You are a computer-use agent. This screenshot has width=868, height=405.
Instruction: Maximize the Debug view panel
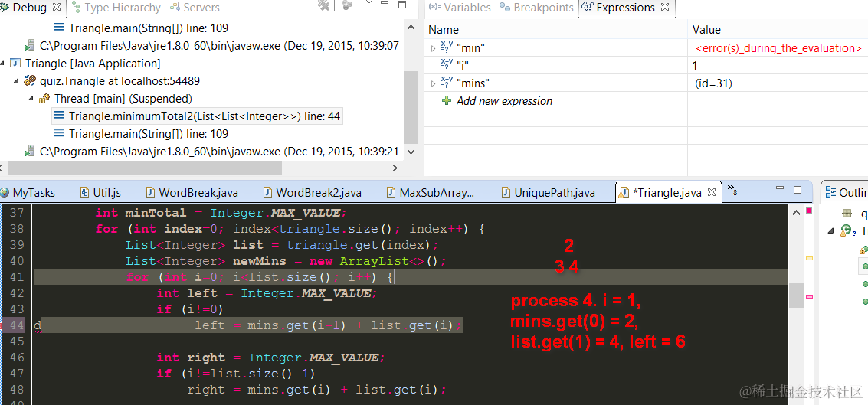coord(404,5)
